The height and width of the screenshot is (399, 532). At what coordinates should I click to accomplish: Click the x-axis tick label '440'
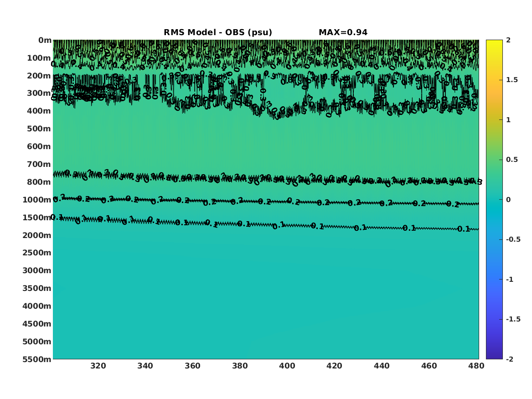point(382,366)
